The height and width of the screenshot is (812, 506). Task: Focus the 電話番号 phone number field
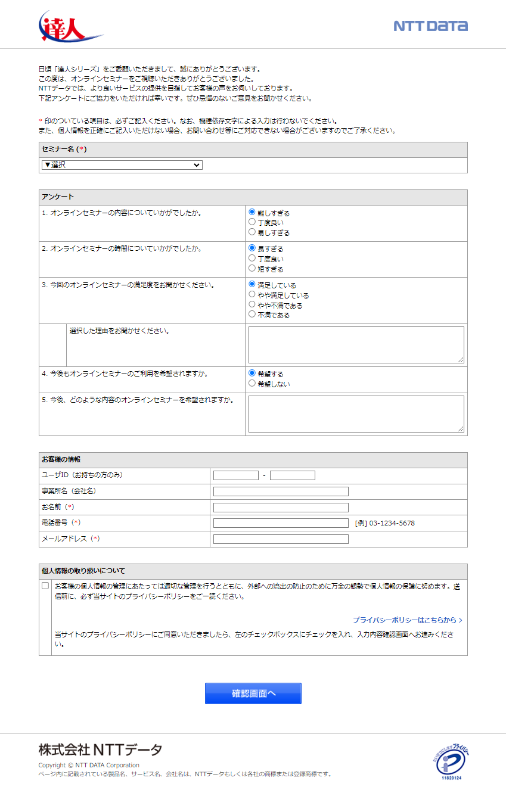pos(281,523)
